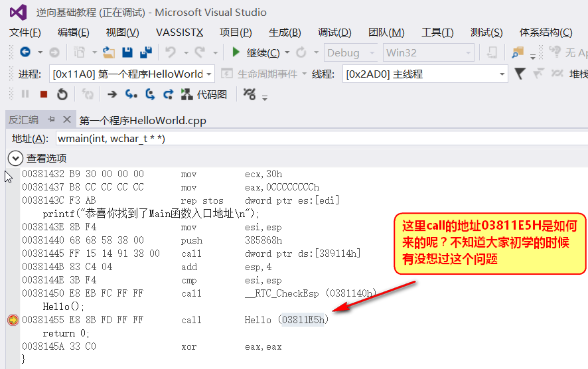Click the Find in Files toolbar icon
Image resolution: width=588 pixels, height=369 pixels.
518,52
